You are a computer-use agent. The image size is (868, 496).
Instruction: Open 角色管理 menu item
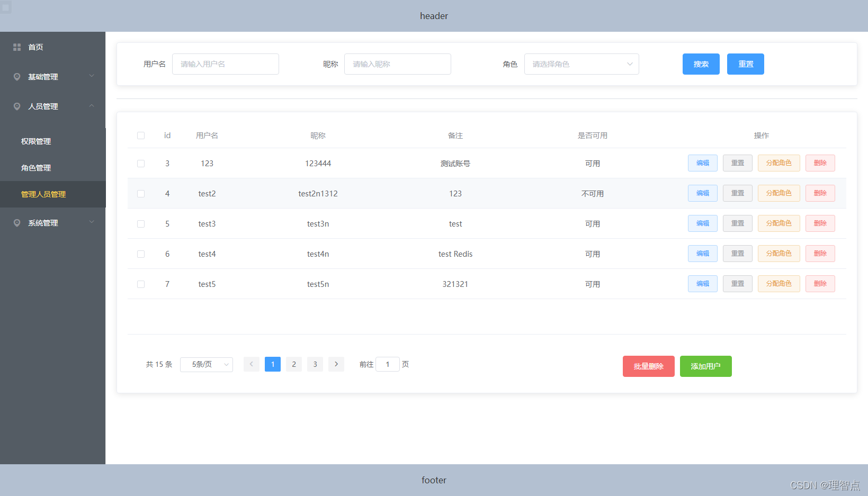coord(53,168)
